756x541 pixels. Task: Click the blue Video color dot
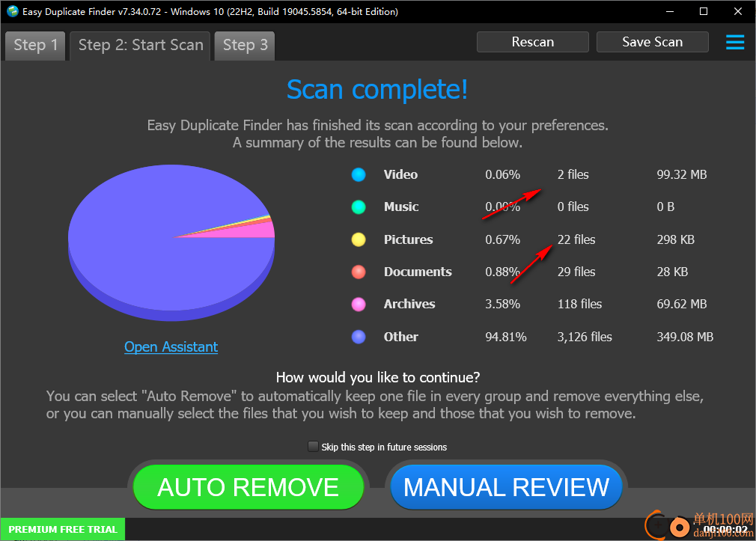(x=359, y=174)
